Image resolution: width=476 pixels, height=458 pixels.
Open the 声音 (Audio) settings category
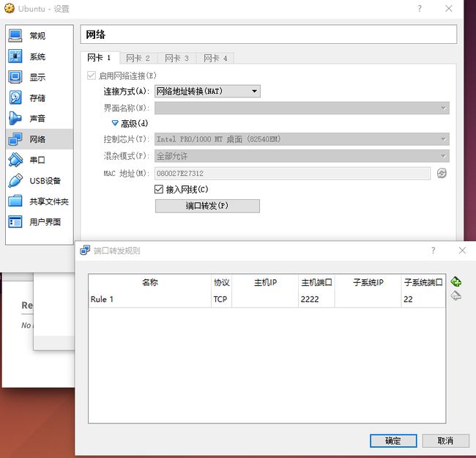coord(39,119)
